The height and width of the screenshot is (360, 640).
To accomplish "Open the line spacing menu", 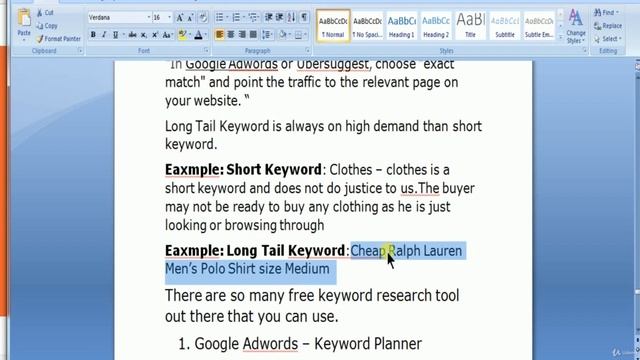I will pos(267,35).
